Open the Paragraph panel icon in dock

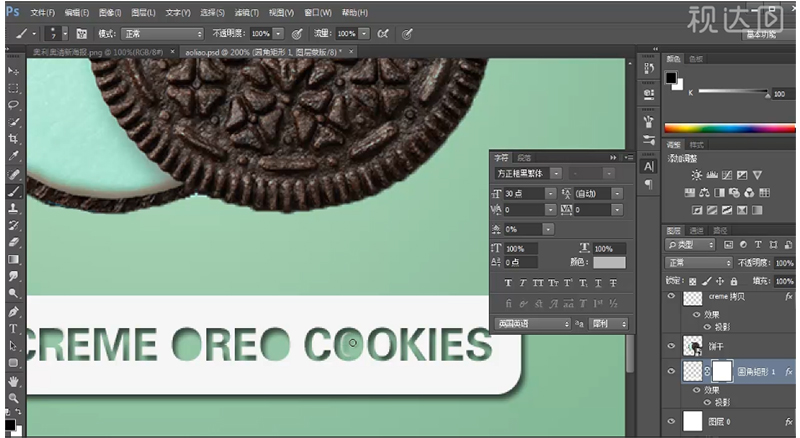pyautogui.click(x=648, y=184)
